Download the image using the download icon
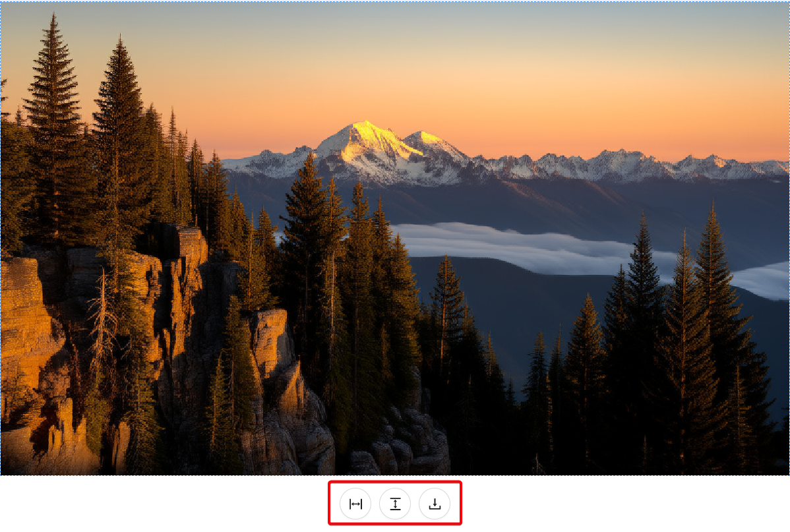Screen dimensions: 790x532 point(435,504)
